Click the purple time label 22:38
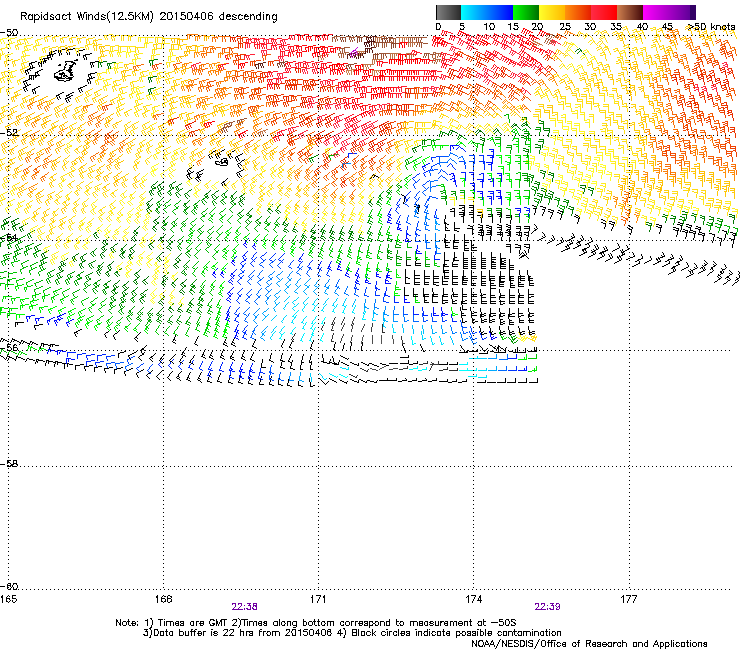740x650 pixels. pos(244,607)
